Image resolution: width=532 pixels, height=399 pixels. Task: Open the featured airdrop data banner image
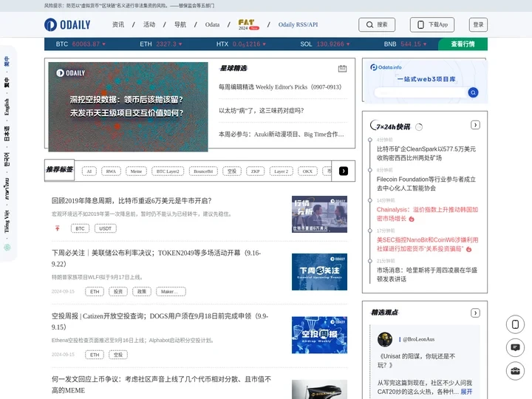click(x=128, y=106)
